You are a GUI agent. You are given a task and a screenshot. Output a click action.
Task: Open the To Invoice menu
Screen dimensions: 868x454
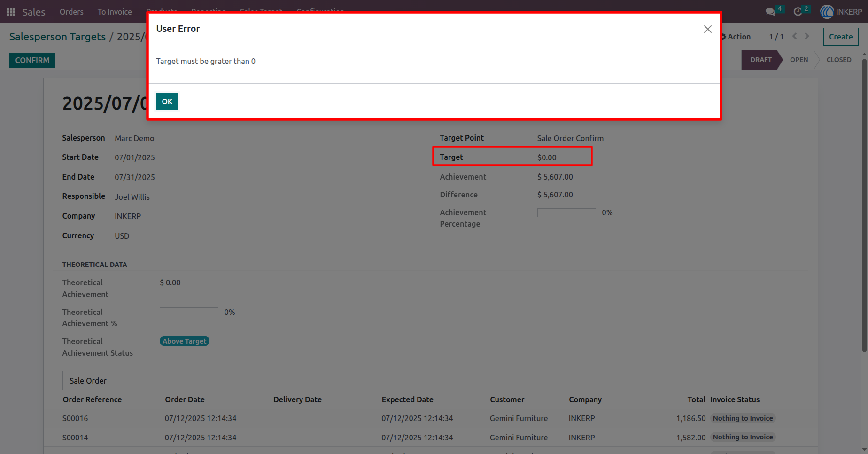click(x=115, y=12)
